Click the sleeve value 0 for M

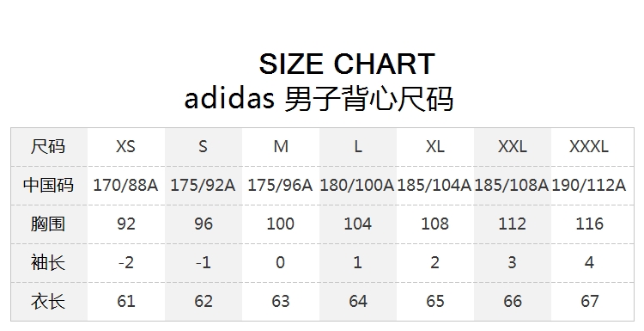point(280,262)
